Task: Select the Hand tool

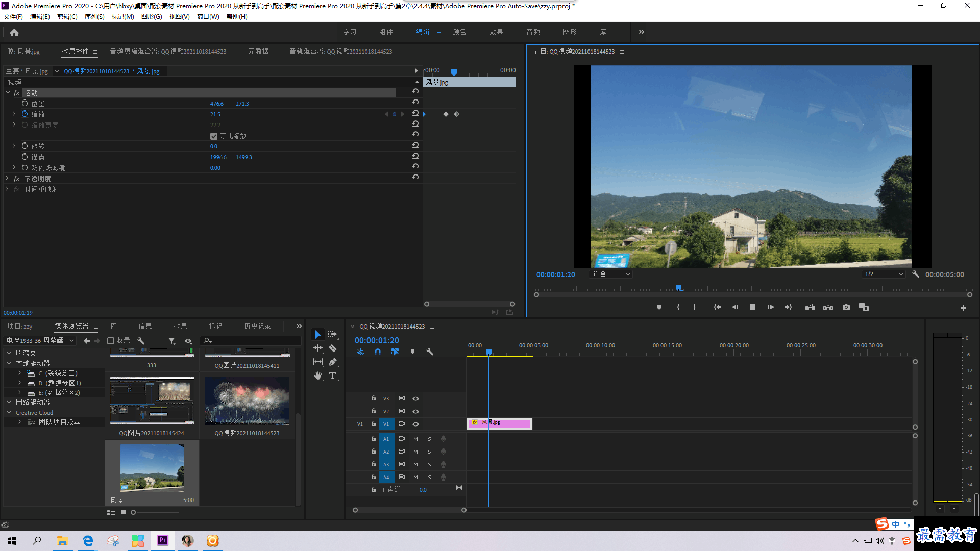Action: click(318, 375)
